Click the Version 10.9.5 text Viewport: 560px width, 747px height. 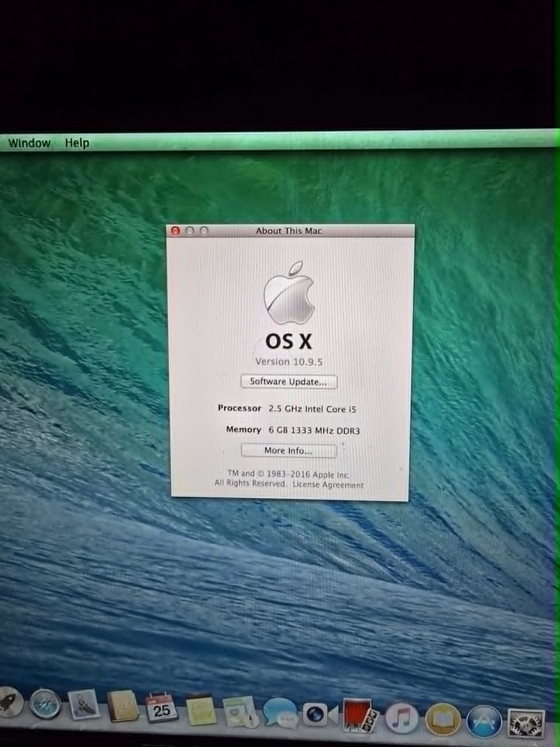(289, 362)
